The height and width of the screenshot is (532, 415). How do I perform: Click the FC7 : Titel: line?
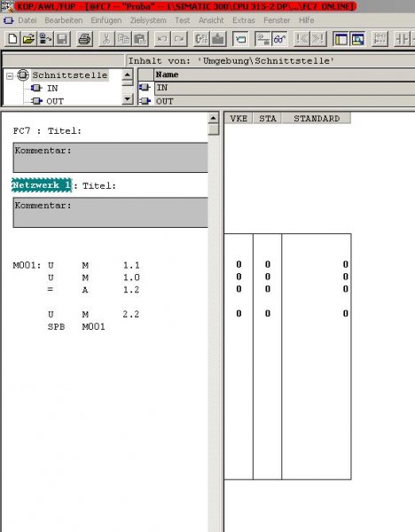[x=47, y=131]
